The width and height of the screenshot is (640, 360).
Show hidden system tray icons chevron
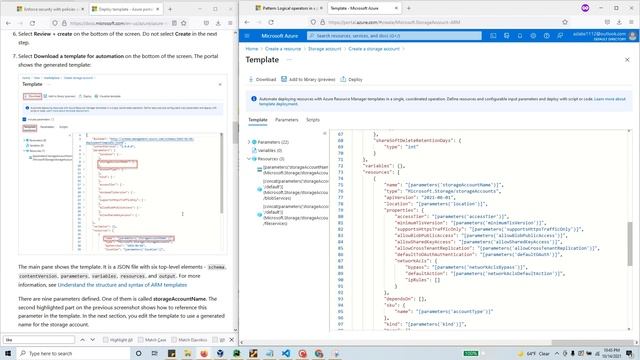point(557,353)
